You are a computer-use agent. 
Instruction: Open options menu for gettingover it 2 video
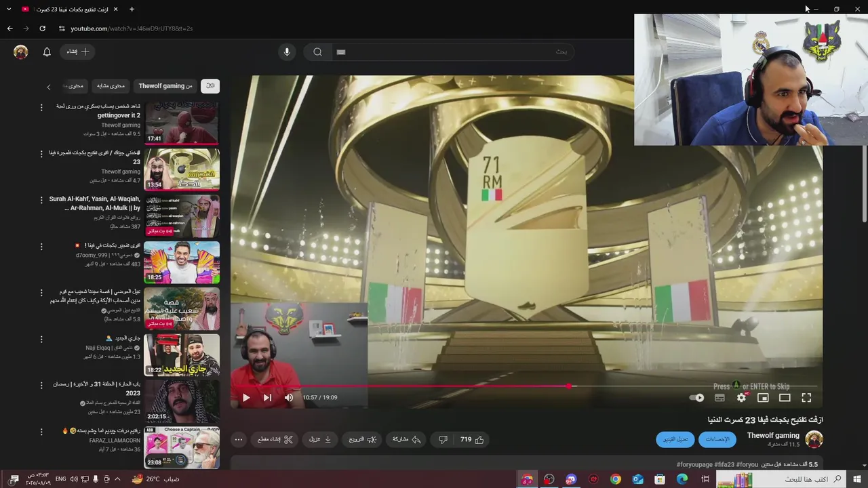tap(41, 107)
